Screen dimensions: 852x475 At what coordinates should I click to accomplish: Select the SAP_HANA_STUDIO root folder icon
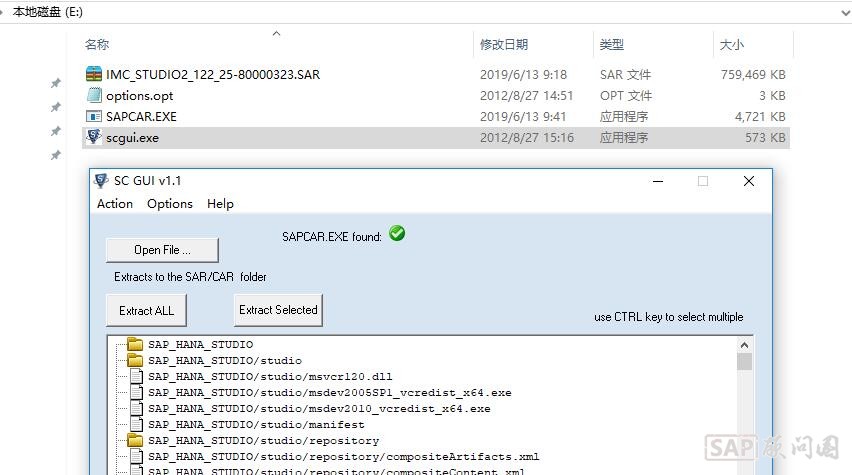135,345
